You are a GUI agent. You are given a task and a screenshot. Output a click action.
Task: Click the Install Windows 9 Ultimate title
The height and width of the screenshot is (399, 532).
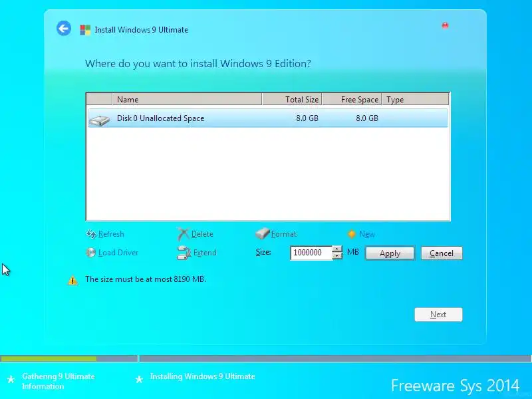[x=141, y=30]
